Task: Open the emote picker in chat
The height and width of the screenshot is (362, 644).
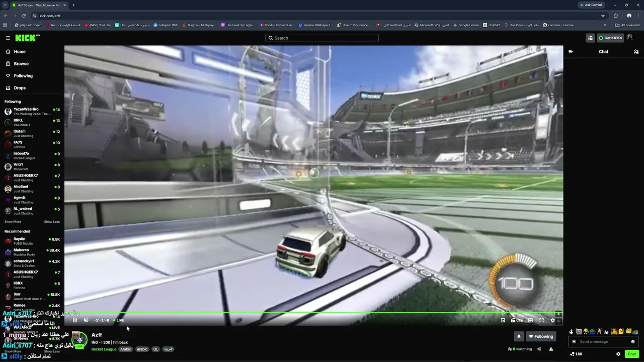Action: (633, 341)
